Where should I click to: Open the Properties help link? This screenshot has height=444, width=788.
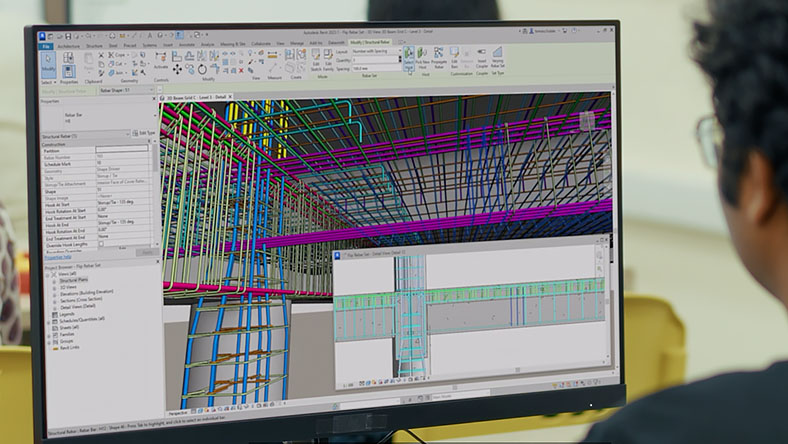58,256
